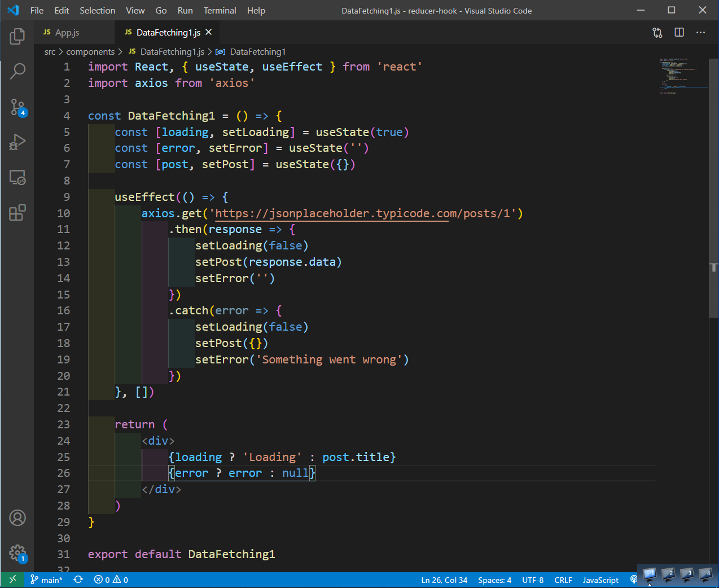The height and width of the screenshot is (588, 719).
Task: Select the DataFetching1.js tab
Action: tap(168, 33)
